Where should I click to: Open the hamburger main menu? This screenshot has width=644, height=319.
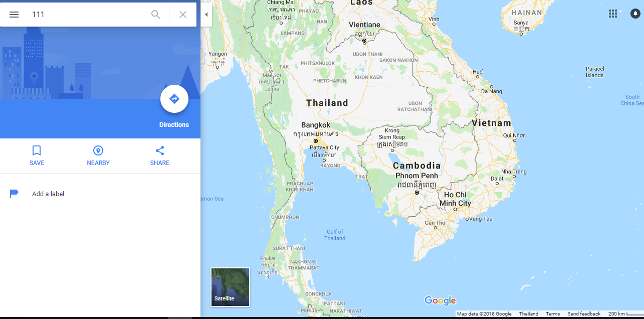14,15
